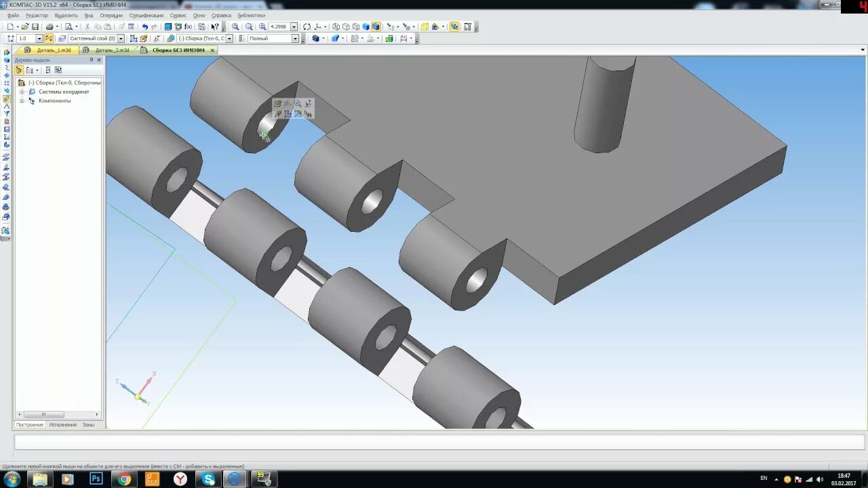The image size is (868, 488).
Task: Click the rotate view icon
Action: click(307, 26)
